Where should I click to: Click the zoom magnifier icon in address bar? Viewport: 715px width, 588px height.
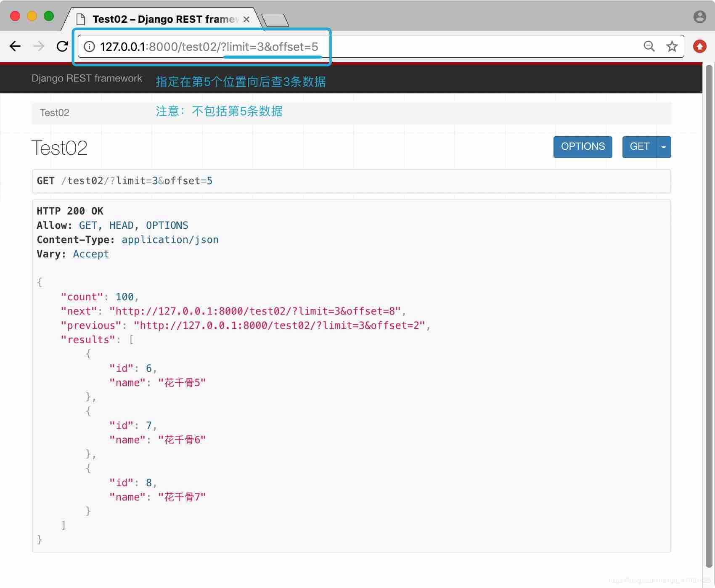(649, 46)
